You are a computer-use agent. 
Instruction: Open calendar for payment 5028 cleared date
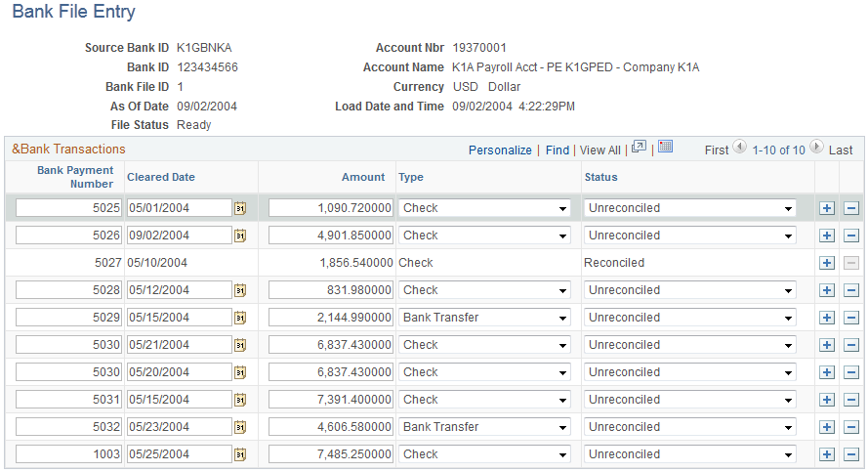coord(240,290)
